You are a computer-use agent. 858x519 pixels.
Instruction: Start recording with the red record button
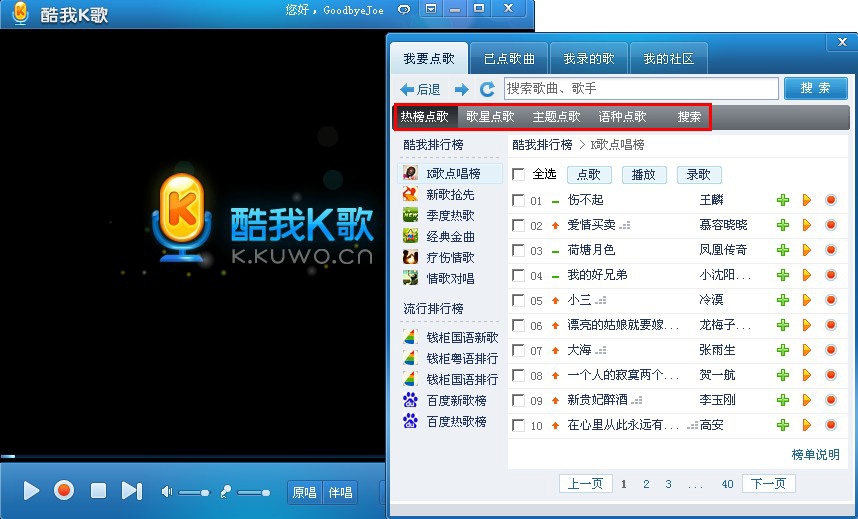coord(64,490)
